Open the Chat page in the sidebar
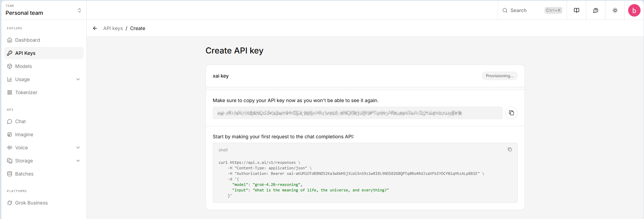This screenshot has width=644, height=219. click(x=20, y=121)
